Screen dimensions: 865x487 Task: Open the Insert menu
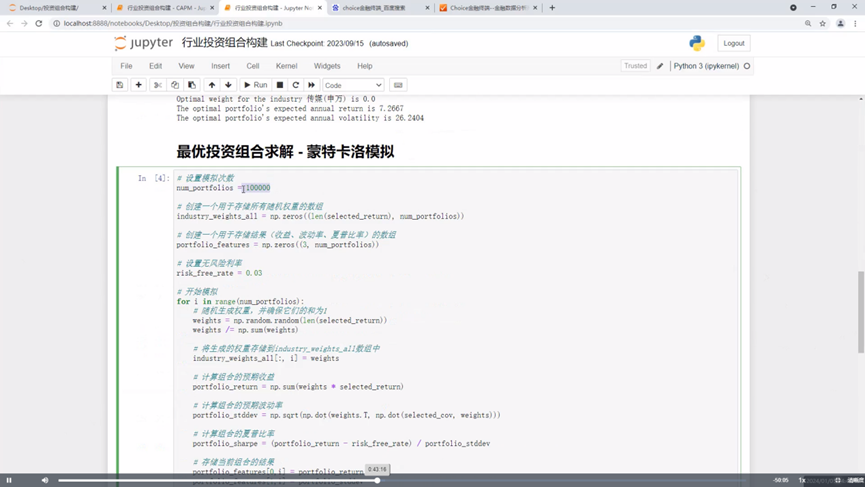click(x=221, y=66)
